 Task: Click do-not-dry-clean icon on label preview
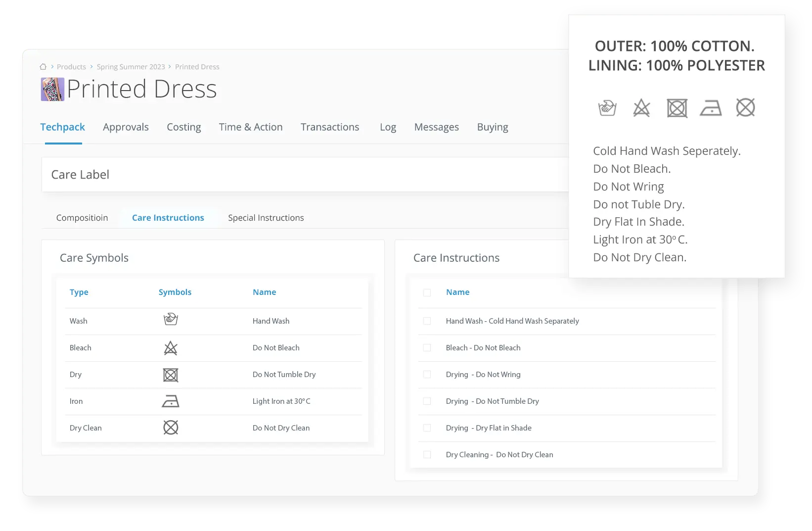click(745, 107)
